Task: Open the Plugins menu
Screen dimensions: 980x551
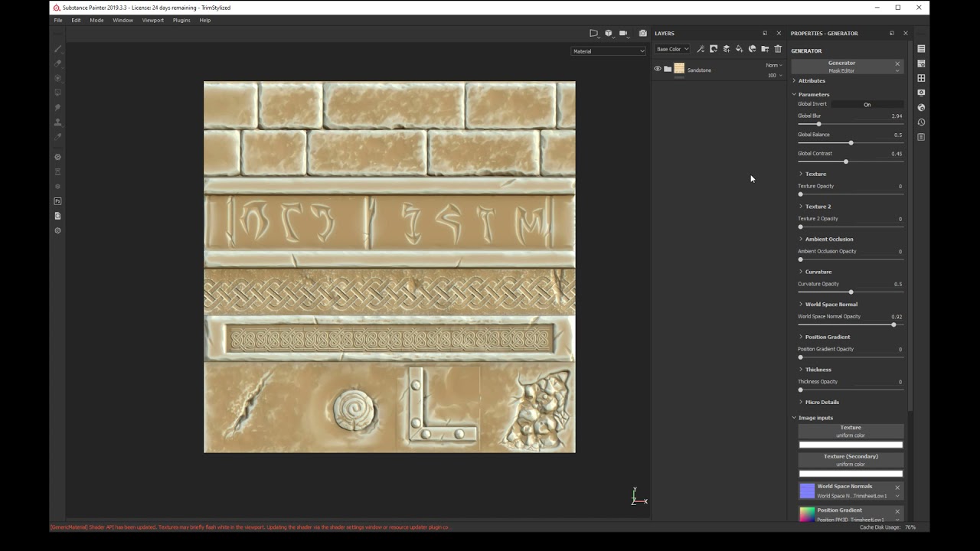Action: pyautogui.click(x=181, y=20)
